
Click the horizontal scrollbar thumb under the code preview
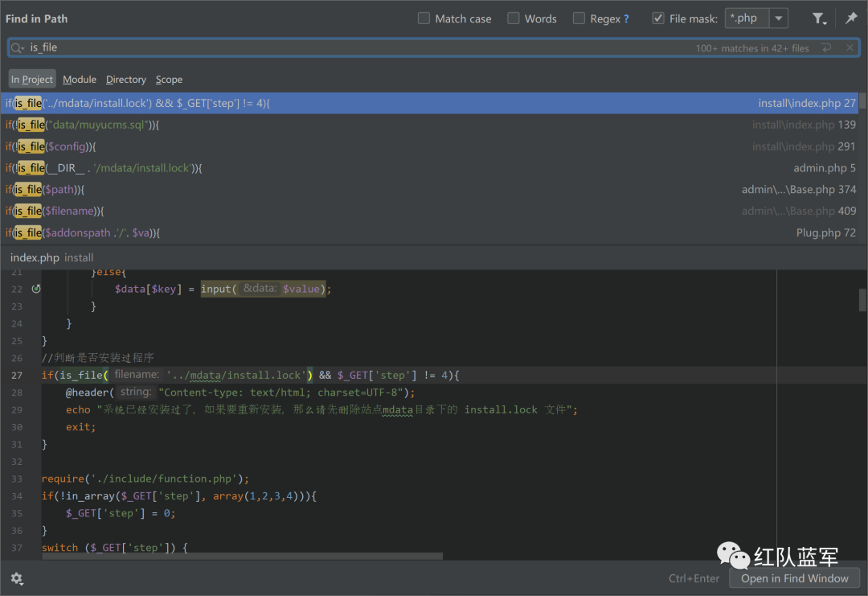pyautogui.click(x=242, y=556)
